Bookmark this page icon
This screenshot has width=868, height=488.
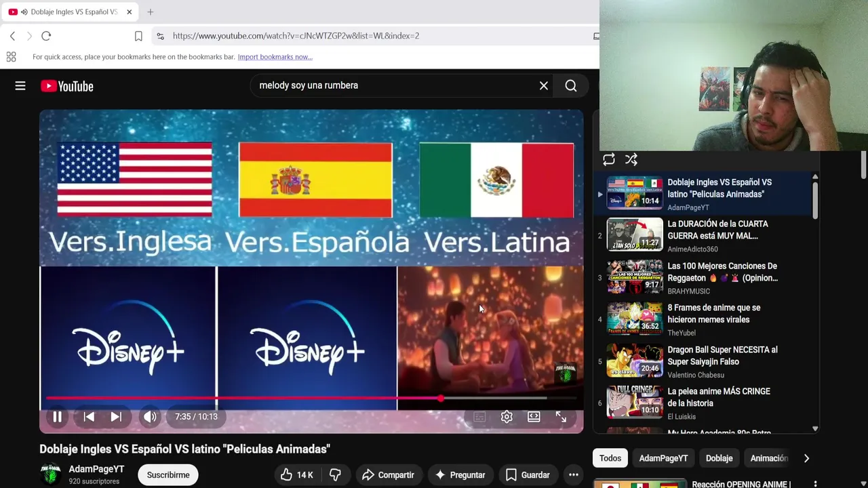click(x=138, y=36)
